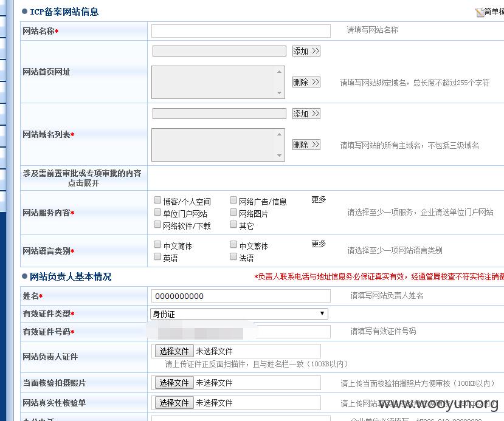504x421 pixels.
Task: Click the 请填写网站名称 hint text
Action: coord(372,30)
